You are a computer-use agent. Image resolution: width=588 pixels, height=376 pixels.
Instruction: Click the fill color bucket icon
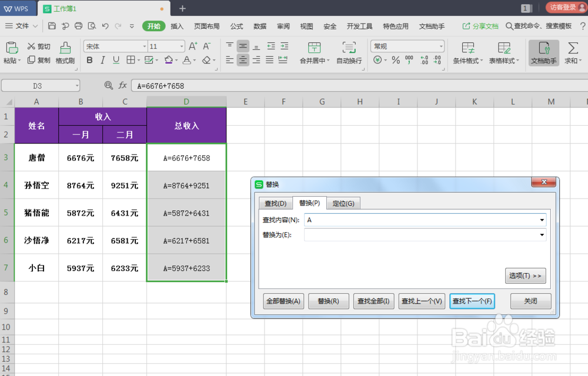click(169, 60)
